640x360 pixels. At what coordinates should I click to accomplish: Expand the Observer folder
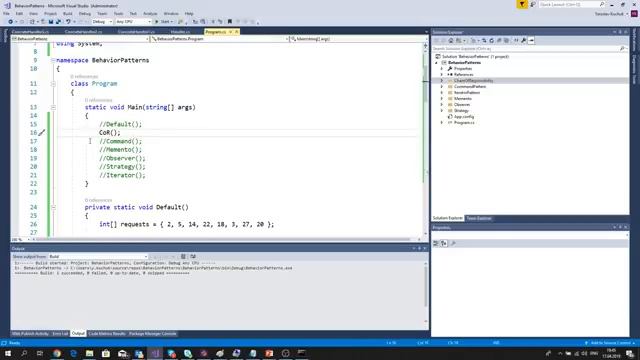coord(441,104)
